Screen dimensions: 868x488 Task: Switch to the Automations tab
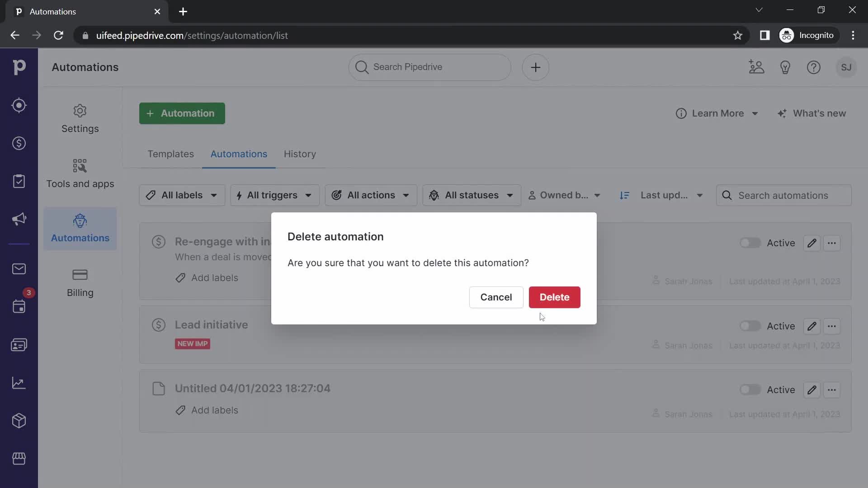click(x=239, y=154)
